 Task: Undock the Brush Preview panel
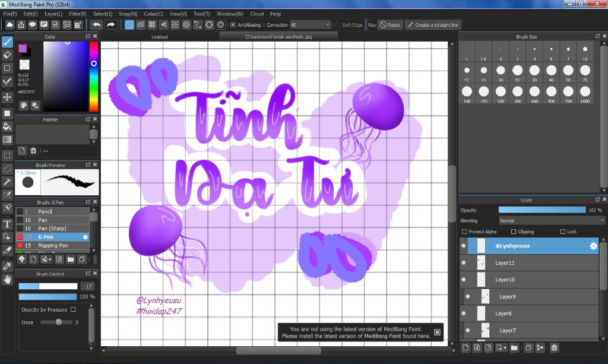[88, 164]
